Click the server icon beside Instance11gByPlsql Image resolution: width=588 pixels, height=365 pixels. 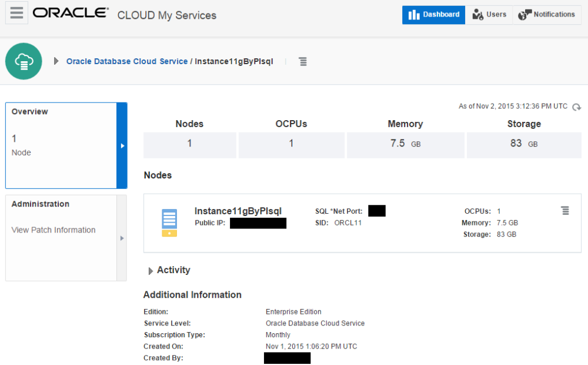point(170,222)
